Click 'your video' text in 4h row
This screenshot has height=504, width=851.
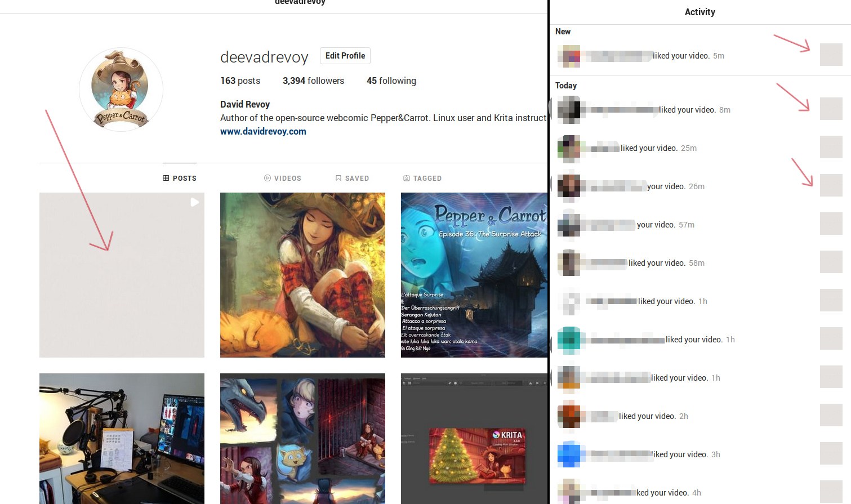(670, 493)
